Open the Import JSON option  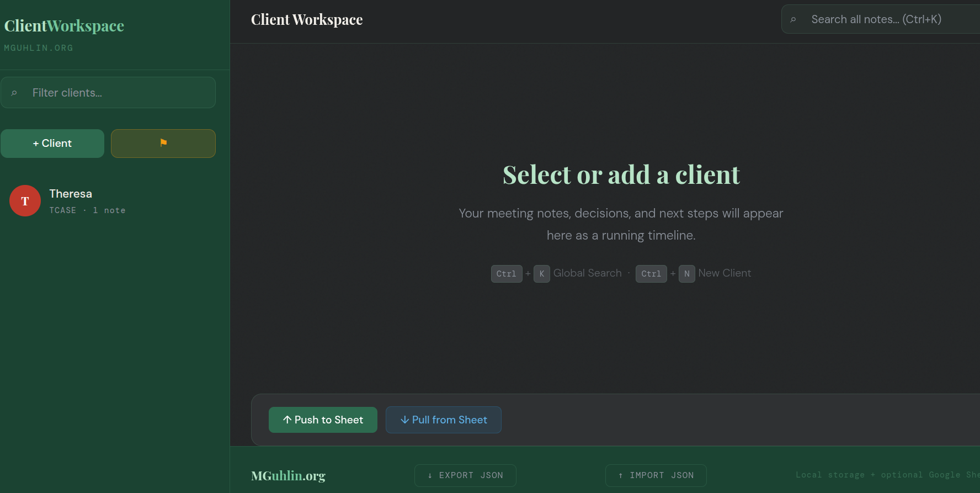pos(656,475)
